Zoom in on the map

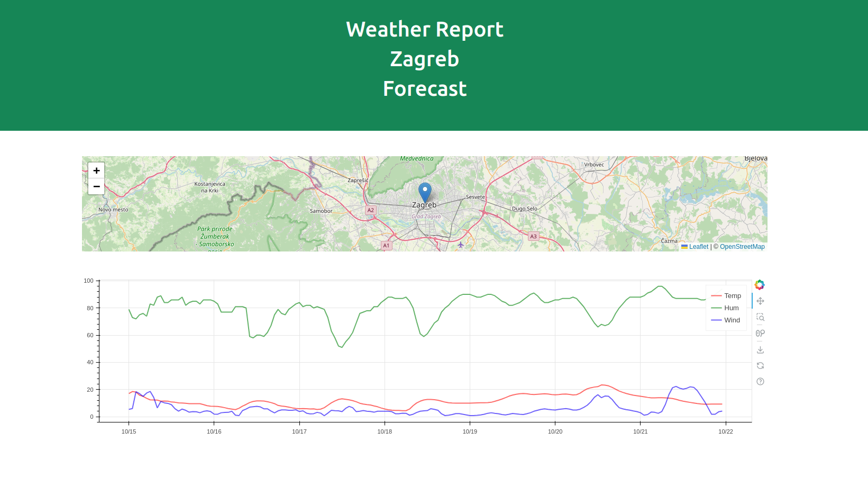(96, 170)
